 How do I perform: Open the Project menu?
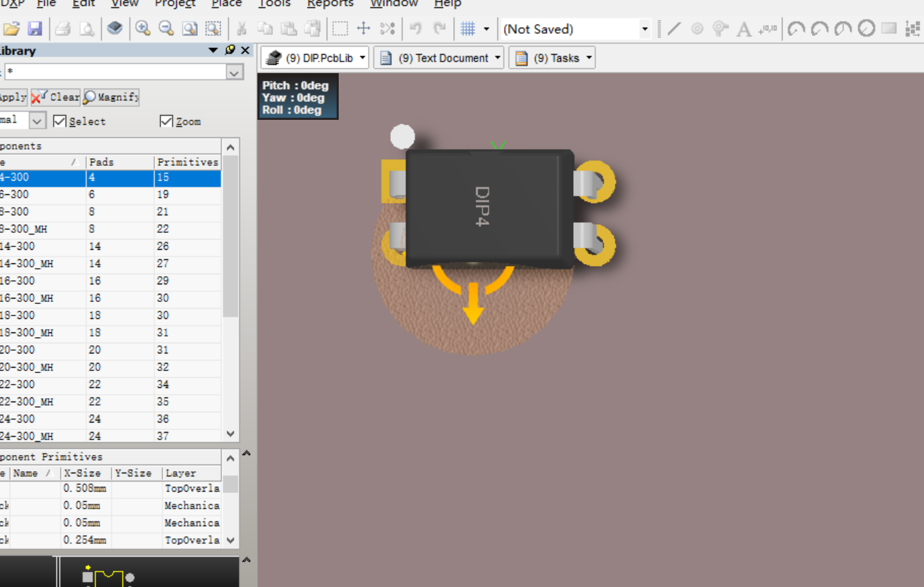click(x=175, y=3)
